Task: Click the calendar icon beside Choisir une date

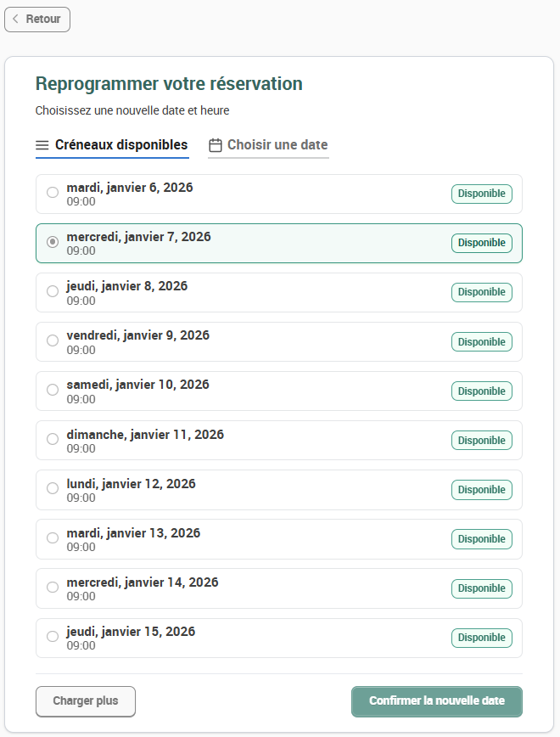Action: point(216,145)
